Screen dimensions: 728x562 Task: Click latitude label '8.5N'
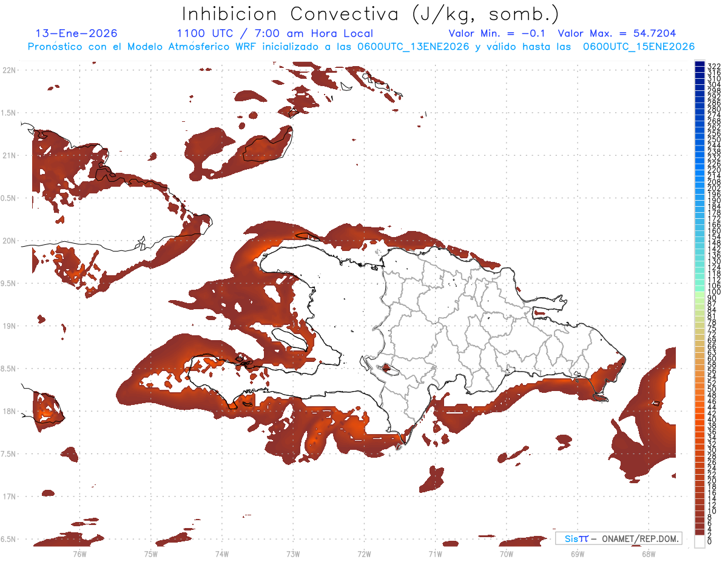pyautogui.click(x=9, y=369)
